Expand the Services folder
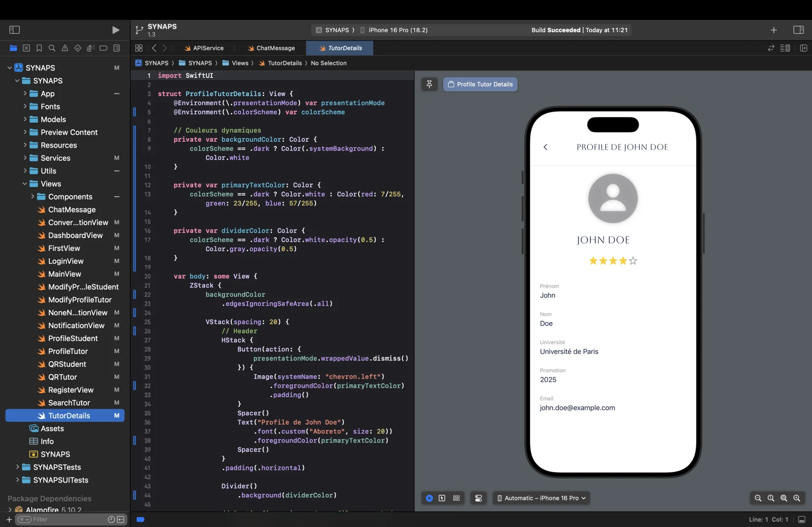The image size is (812, 527). coord(25,158)
